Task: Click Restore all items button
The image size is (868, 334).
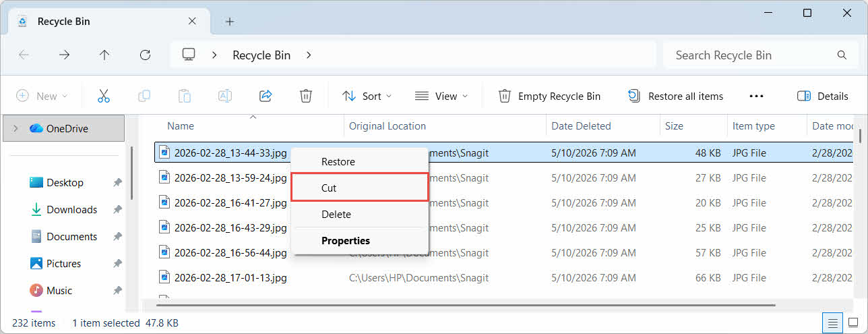Action: [x=675, y=96]
